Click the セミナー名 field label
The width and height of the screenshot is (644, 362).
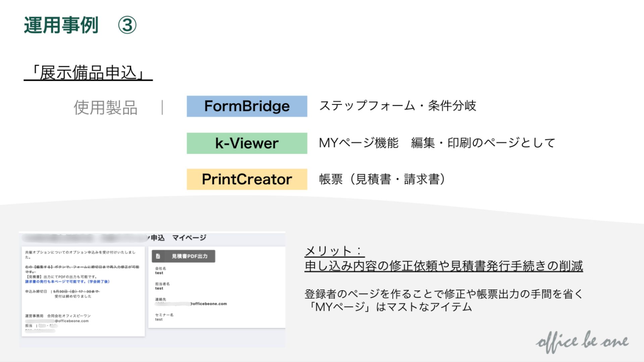[164, 315]
